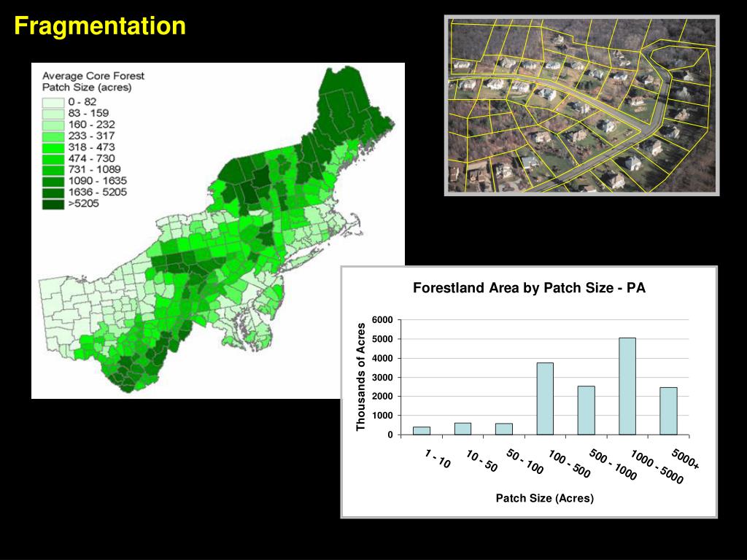Click the 10 - 50 patch size bar
Image resolution: width=747 pixels, height=560 pixels.
pyautogui.click(x=462, y=429)
